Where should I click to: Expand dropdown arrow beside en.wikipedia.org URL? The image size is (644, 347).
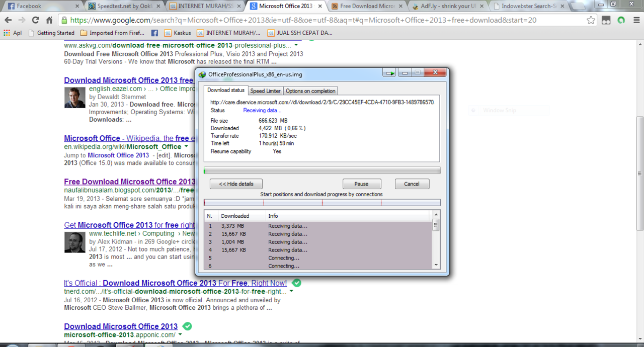coord(186,147)
